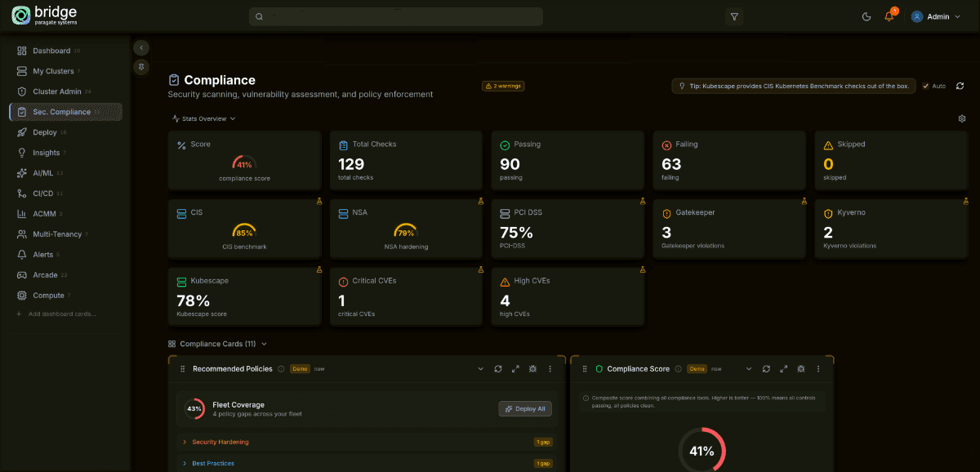Click the pin sidebar icon

click(x=141, y=67)
